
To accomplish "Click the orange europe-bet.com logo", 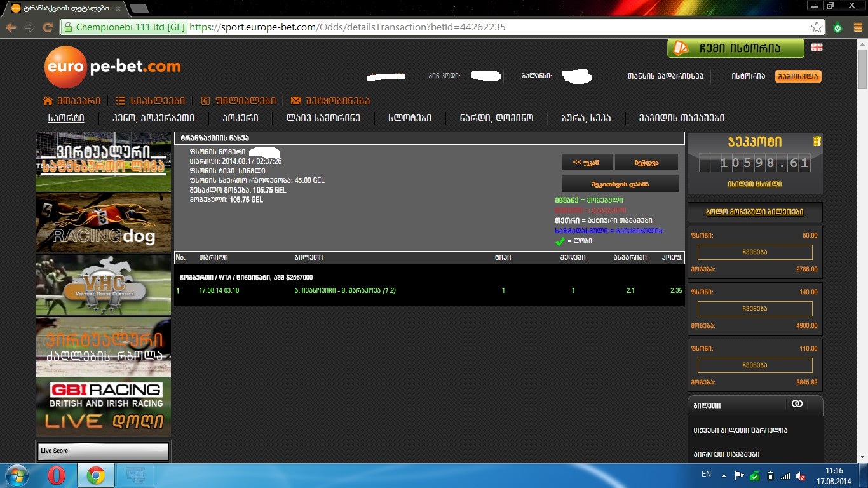I will tap(112, 67).
